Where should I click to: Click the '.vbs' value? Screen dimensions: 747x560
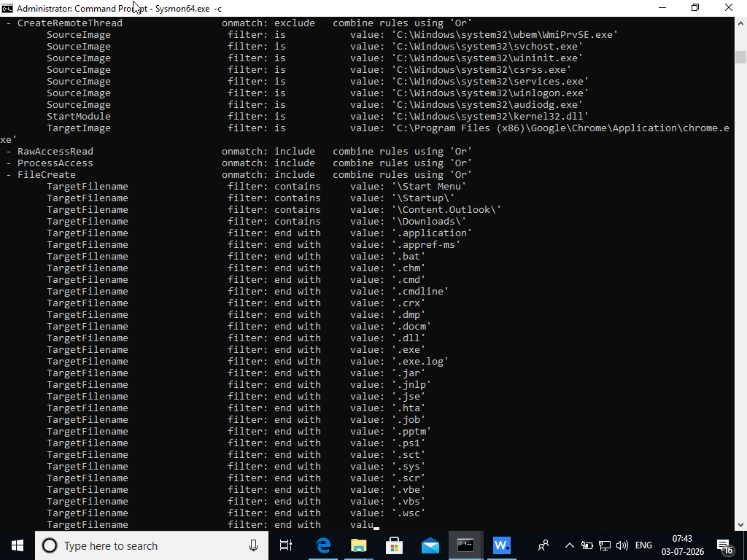pos(409,502)
